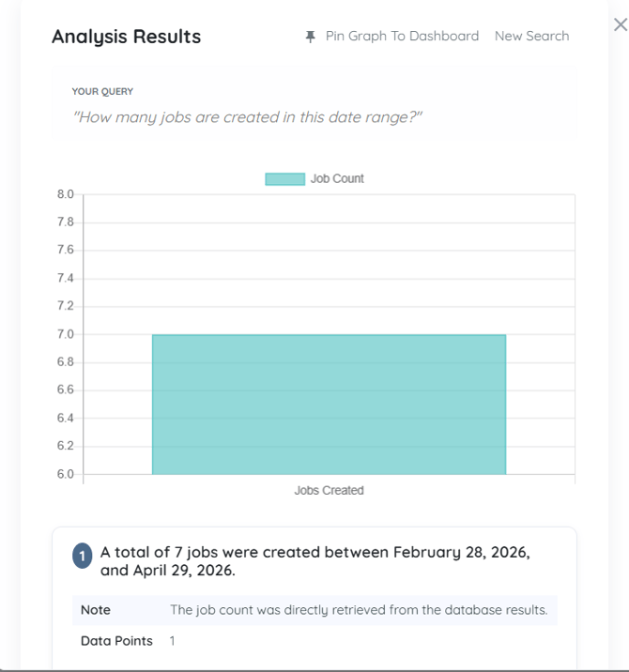Click the note text about database results
The image size is (629, 672).
click(x=358, y=610)
